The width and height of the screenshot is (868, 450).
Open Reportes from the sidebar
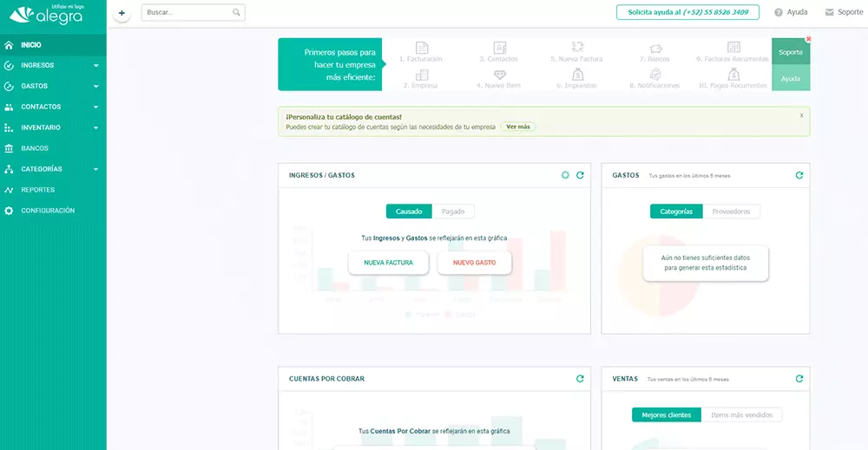pyautogui.click(x=37, y=190)
